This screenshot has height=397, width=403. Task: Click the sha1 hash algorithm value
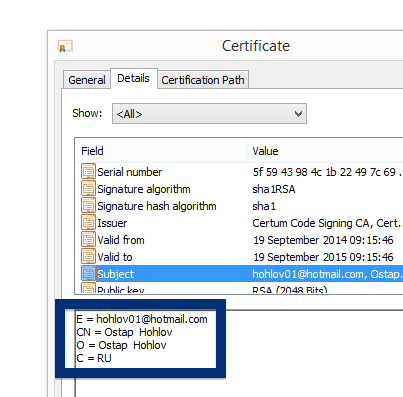click(x=264, y=206)
